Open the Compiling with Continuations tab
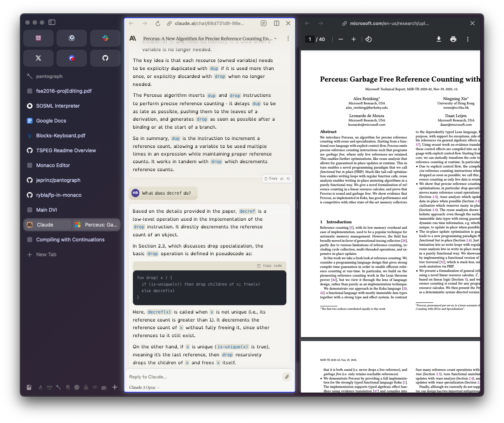 point(72,240)
